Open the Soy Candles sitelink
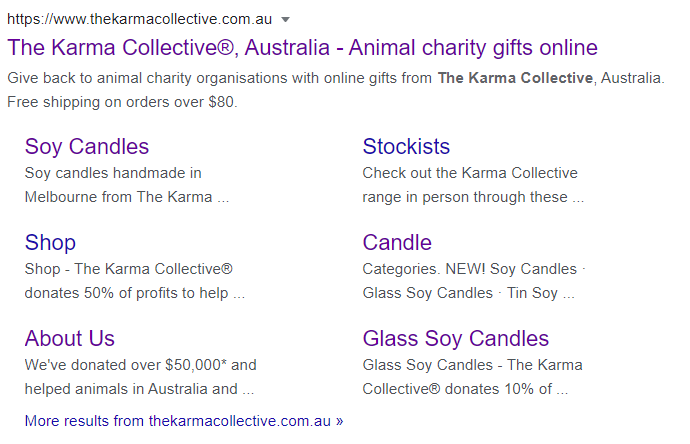Viewport: 690px width, 444px height. pyautogui.click(x=87, y=147)
